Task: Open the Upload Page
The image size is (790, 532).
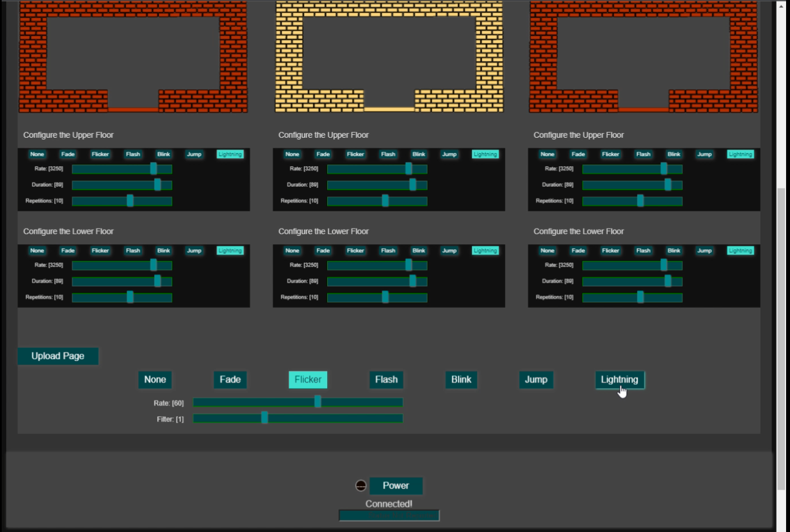Action: point(58,356)
